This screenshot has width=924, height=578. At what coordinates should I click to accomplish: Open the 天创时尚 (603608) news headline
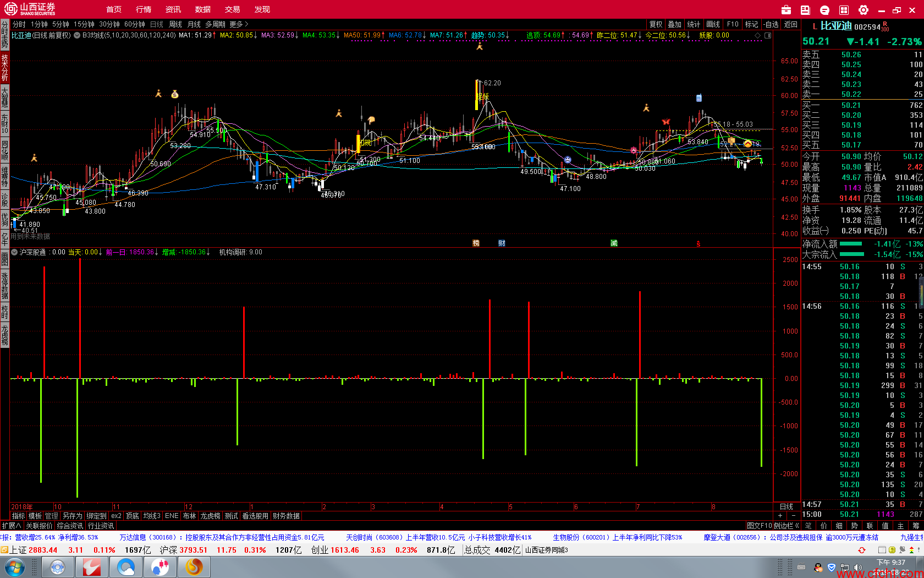point(438,537)
